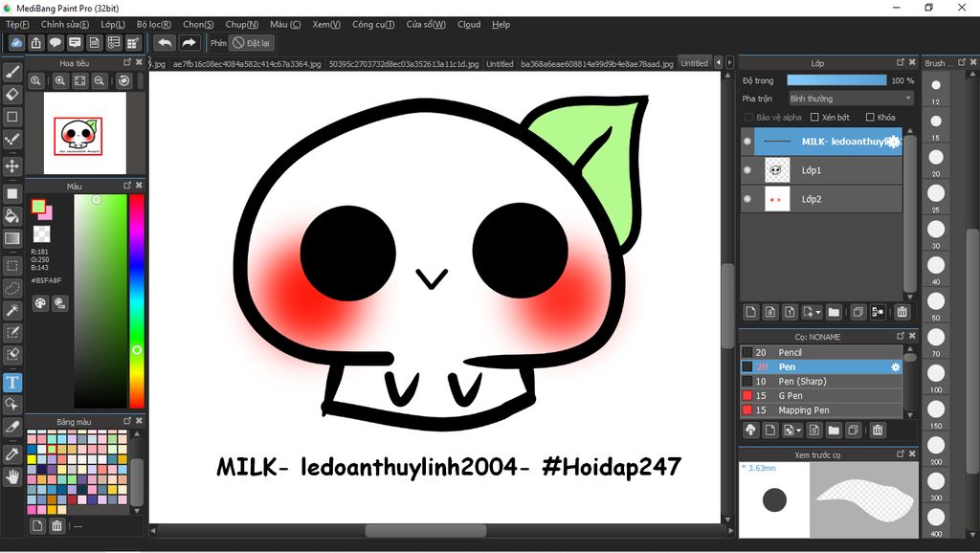Select the G Pen brush
This screenshot has width=980, height=553.
pyautogui.click(x=791, y=395)
